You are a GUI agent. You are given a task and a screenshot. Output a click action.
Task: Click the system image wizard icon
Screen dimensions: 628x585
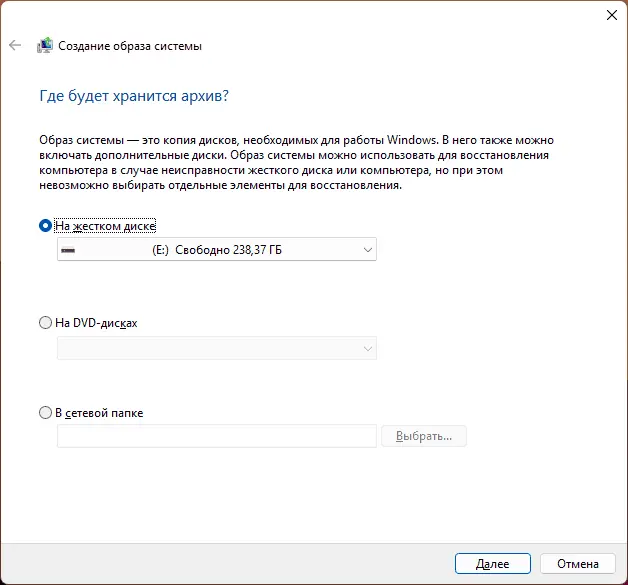tap(45, 45)
